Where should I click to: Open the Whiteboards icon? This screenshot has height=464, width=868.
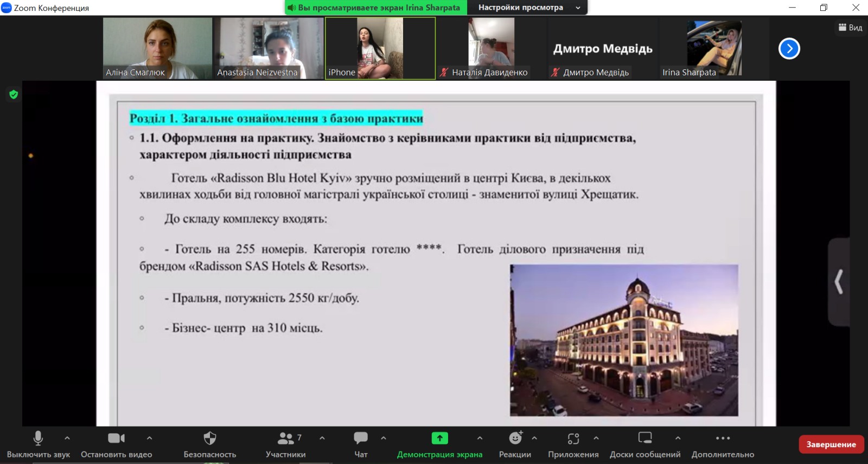coord(645,438)
